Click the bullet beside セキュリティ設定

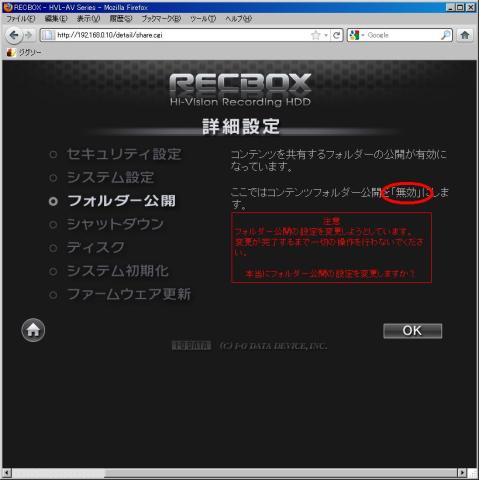pyautogui.click(x=53, y=154)
